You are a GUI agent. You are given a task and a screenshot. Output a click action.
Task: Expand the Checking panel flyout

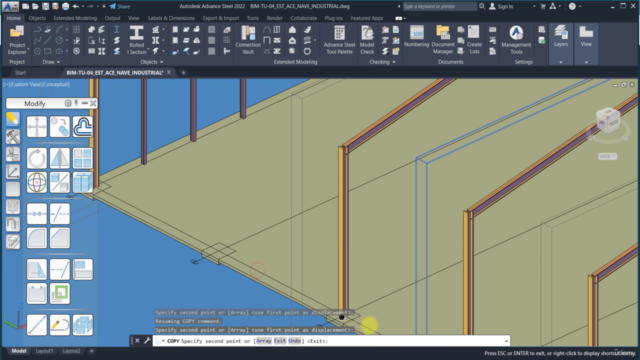click(382, 62)
